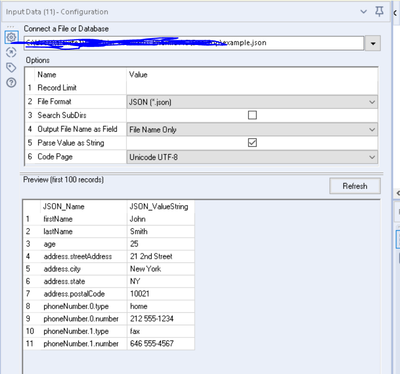Open the Configuration gear icon in sidebar
This screenshot has width=400, height=374.
11,37
